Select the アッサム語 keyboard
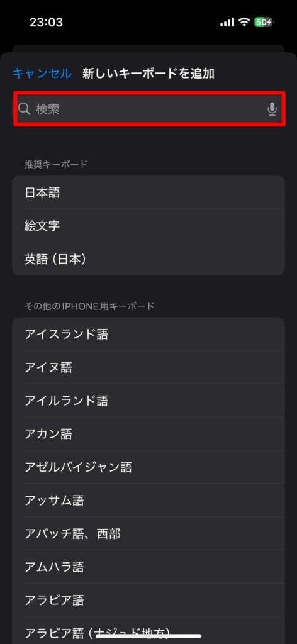297x644 pixels. click(x=148, y=500)
